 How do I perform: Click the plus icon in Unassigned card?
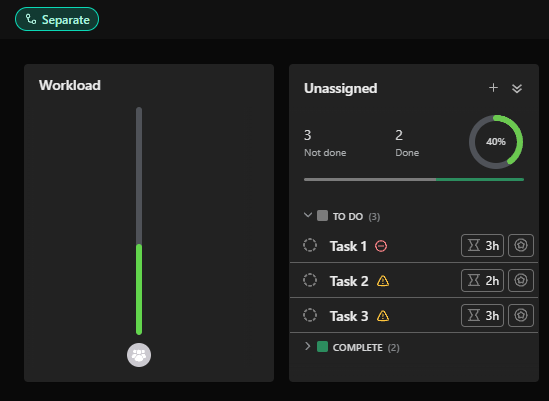click(x=493, y=88)
